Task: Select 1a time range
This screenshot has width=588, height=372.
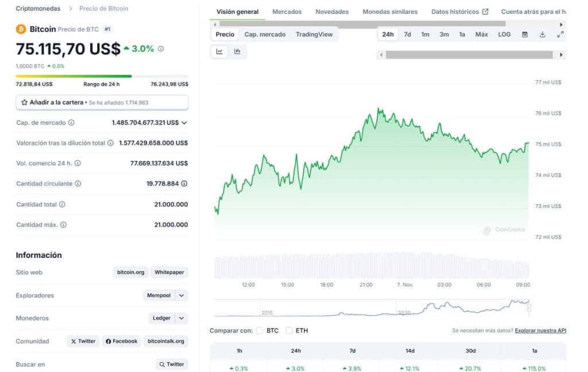Action: [462, 34]
